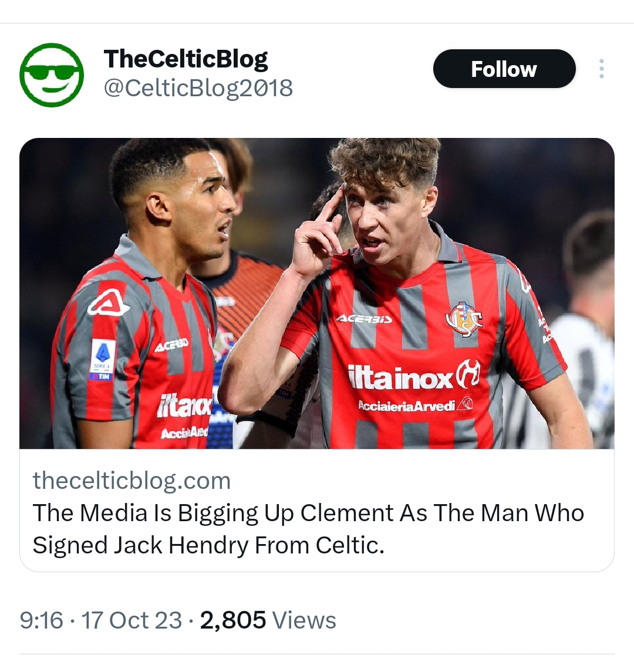
Task: Open the 2,805 Views count
Action: coord(268,620)
